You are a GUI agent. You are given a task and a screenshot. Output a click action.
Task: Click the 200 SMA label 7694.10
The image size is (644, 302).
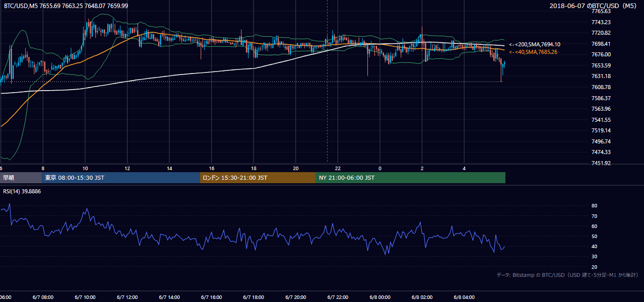pyautogui.click(x=534, y=44)
